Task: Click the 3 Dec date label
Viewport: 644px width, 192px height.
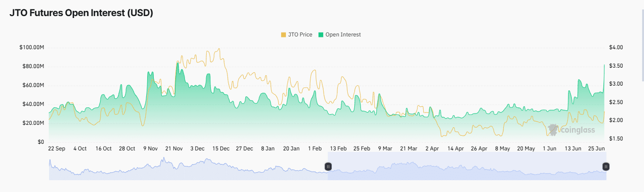Action: pyautogui.click(x=198, y=148)
